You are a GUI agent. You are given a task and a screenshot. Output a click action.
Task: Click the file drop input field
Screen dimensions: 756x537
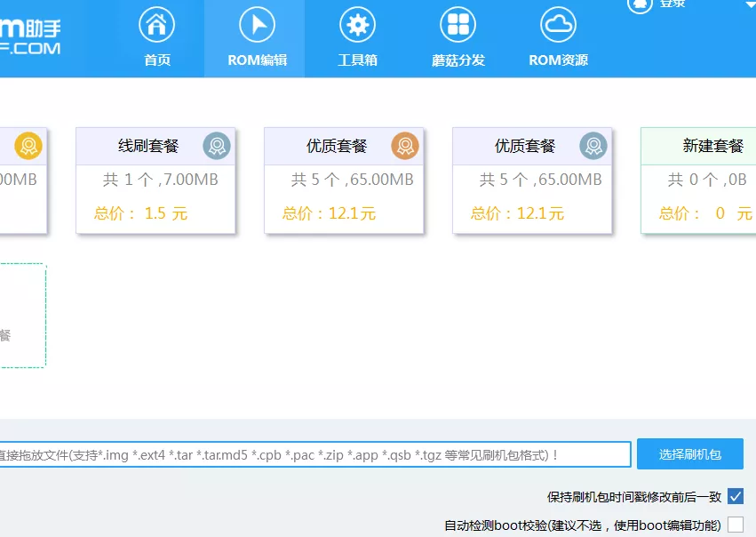point(311,453)
